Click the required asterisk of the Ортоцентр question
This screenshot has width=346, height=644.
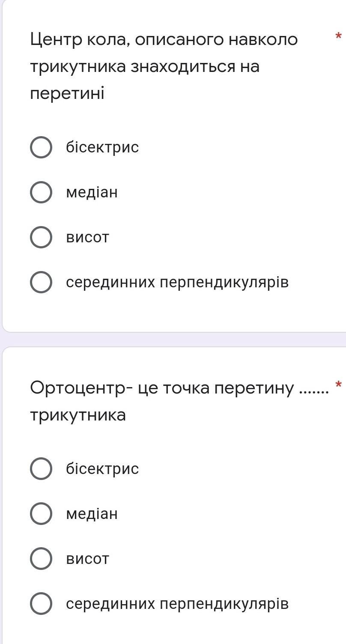click(338, 384)
